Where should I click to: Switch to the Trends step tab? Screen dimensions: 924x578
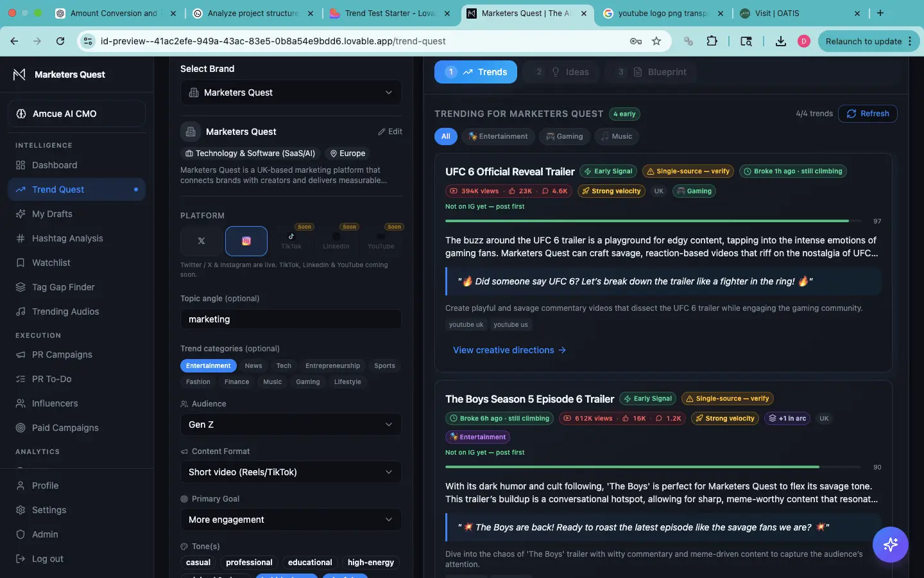tap(475, 72)
